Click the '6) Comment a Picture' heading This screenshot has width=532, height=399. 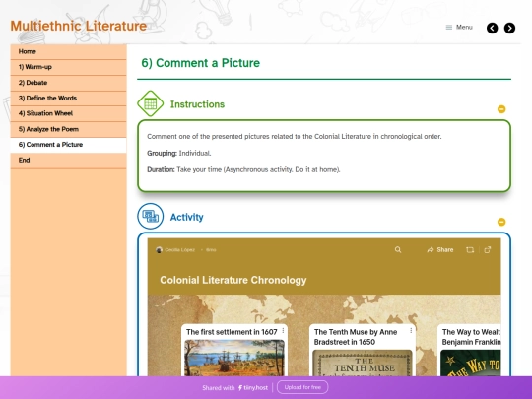pos(201,63)
